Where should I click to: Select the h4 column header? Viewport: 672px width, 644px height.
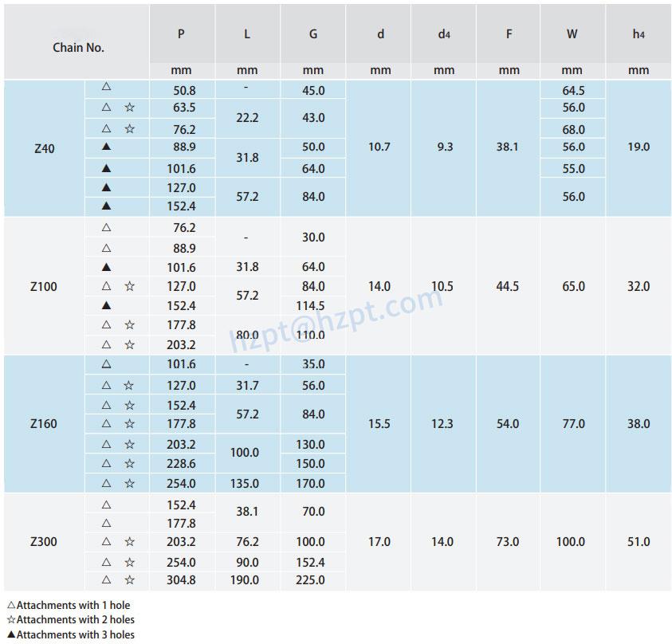click(638, 34)
